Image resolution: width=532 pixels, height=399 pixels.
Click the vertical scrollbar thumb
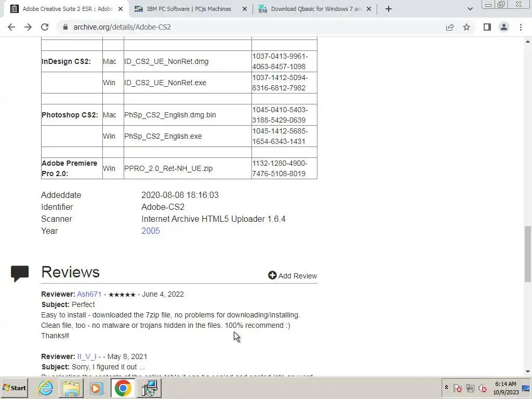(x=528, y=254)
